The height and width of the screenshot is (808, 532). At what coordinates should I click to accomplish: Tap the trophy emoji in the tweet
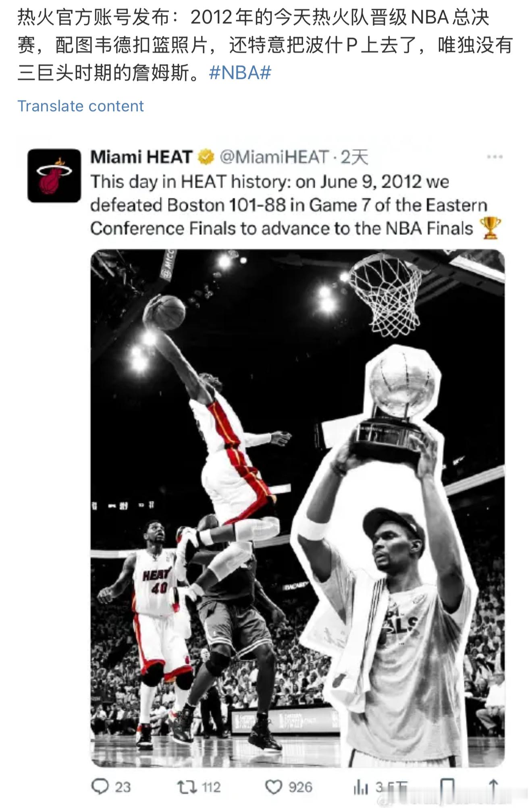490,228
